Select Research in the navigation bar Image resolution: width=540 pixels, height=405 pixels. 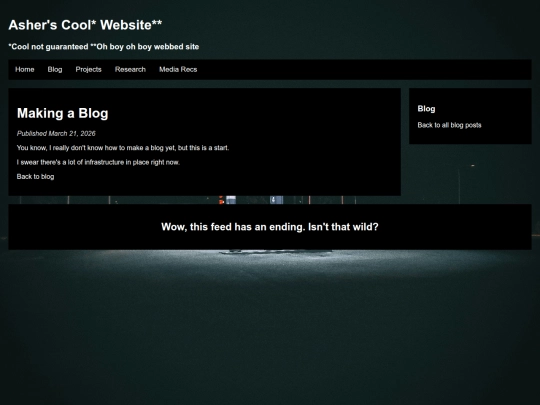[130, 70]
